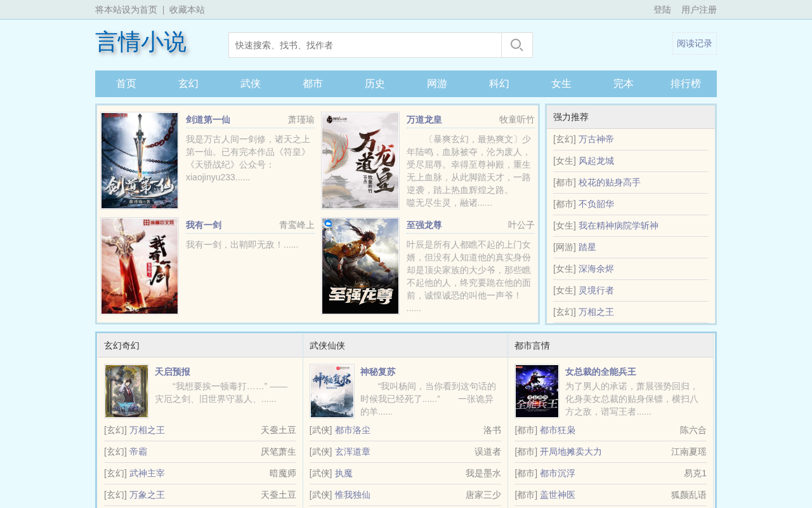Open 都市狂枭 in the 都市言情 list

click(x=558, y=430)
